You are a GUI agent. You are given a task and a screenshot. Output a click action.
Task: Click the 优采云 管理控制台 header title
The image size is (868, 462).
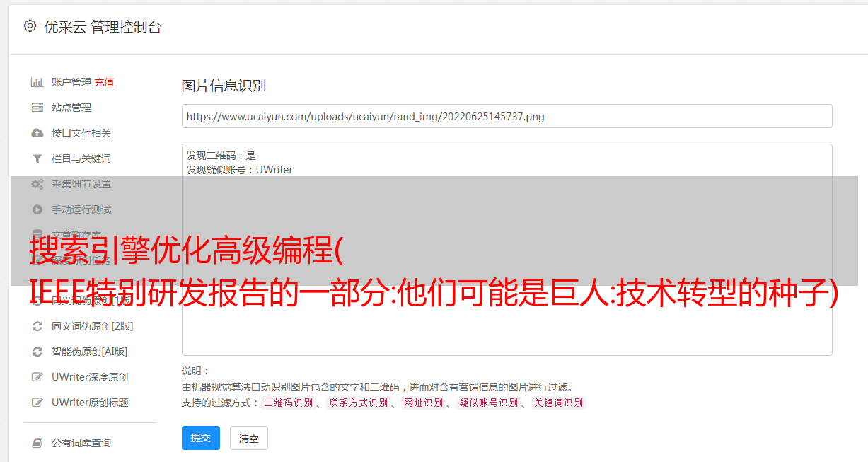(103, 27)
